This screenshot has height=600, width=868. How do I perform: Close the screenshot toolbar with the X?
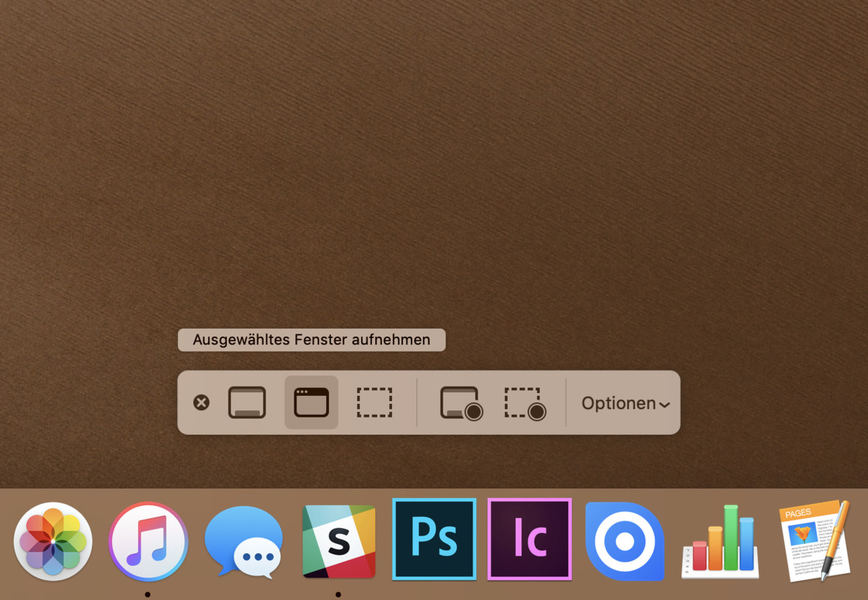pos(201,402)
